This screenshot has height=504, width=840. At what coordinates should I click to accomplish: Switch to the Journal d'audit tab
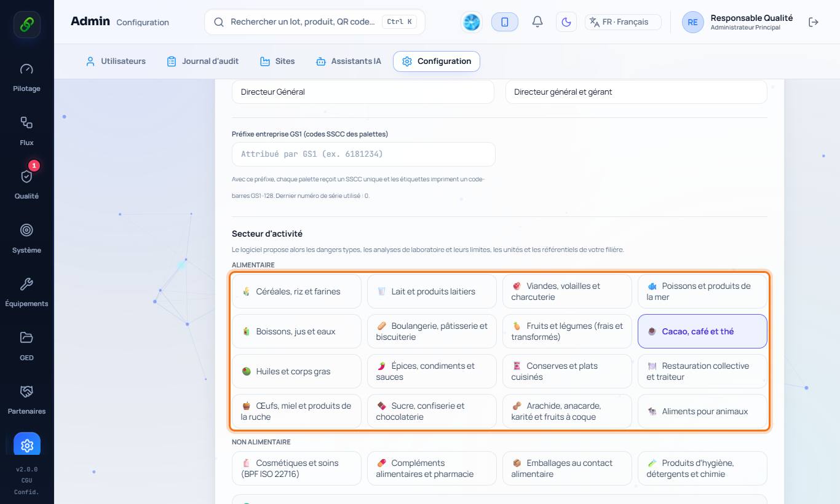pos(202,61)
